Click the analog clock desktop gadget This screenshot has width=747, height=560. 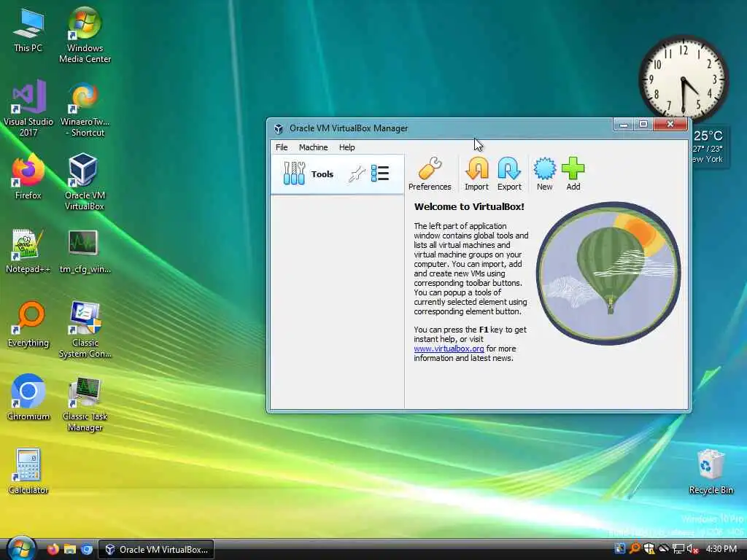point(683,78)
